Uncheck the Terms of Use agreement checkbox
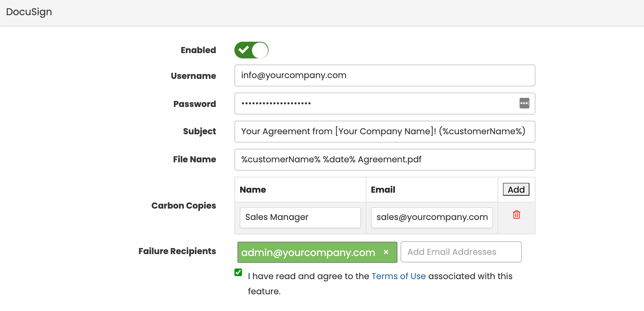Viewport: 644px width, 311px height. pos(238,272)
